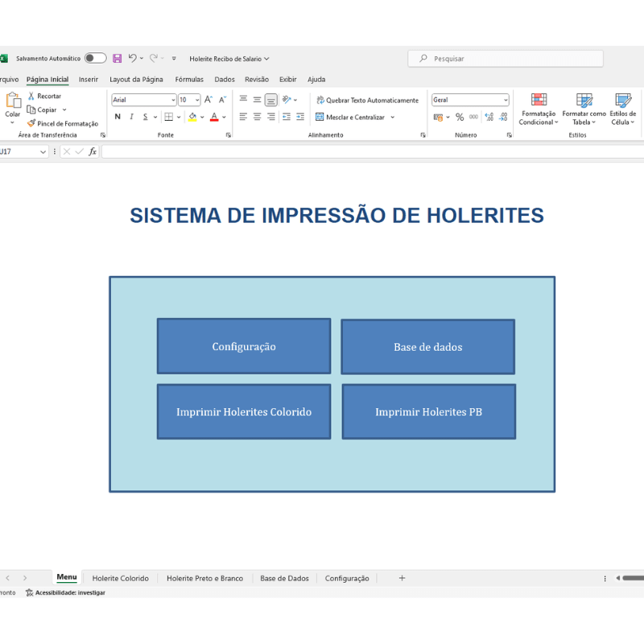Toggle italic formatting

click(131, 117)
